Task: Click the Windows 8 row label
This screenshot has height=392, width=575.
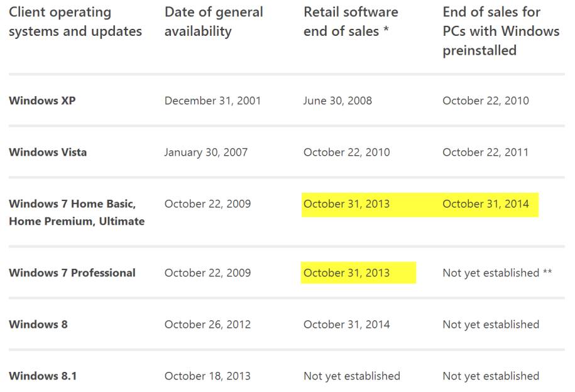Action: [x=38, y=324]
